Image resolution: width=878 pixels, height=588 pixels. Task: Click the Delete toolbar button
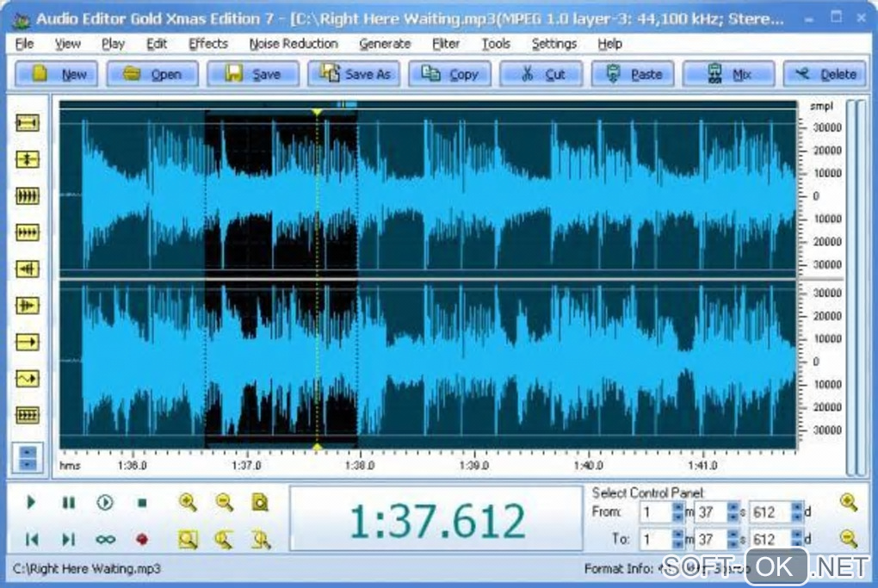[825, 74]
